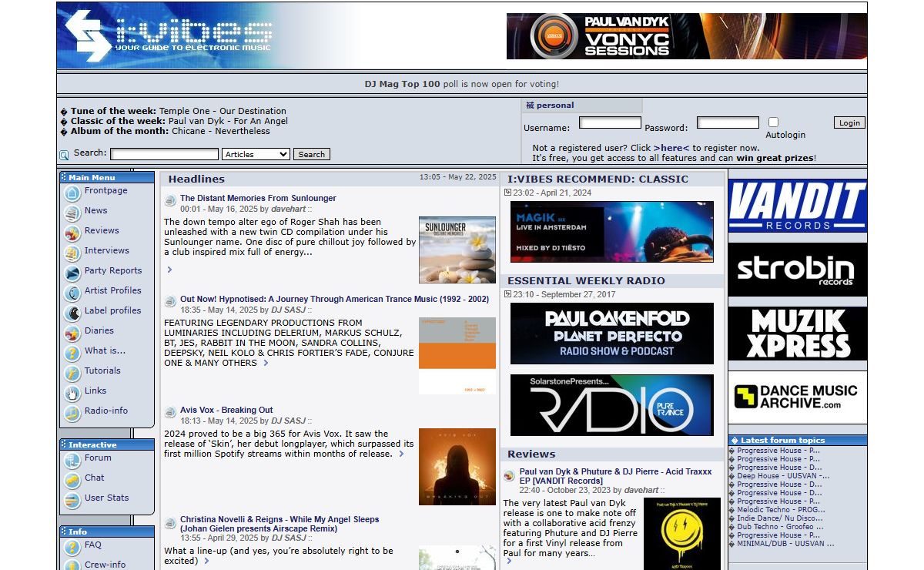Click icon beside Avis Vox Breaking Out headline
This screenshot has width=924, height=570.
170,413
